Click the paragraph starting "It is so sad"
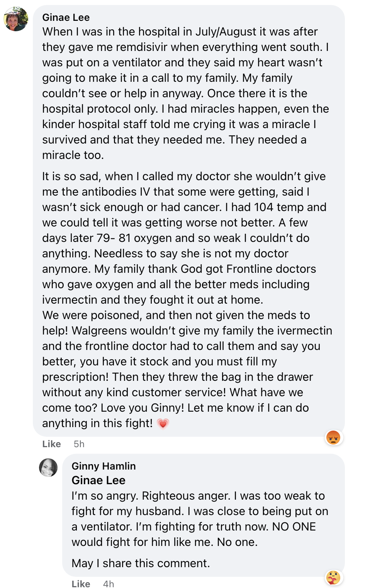 pyautogui.click(x=185, y=238)
